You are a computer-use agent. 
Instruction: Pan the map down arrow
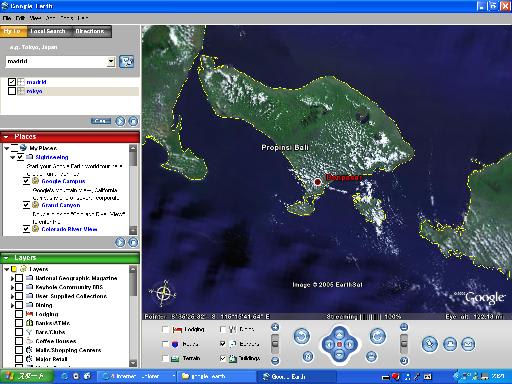(339, 355)
